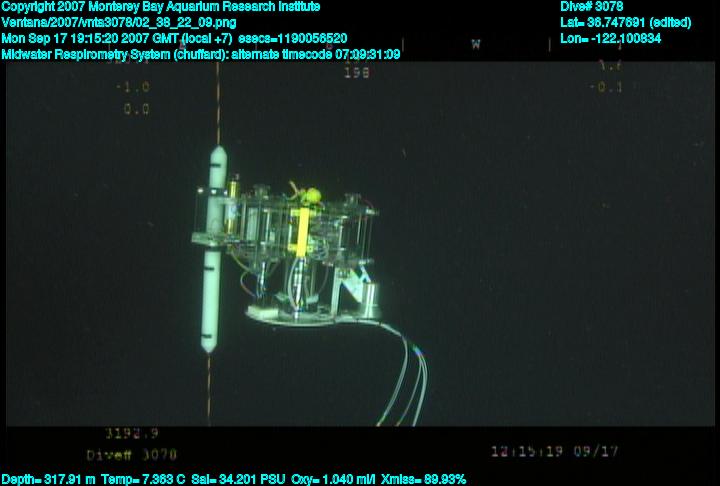Click the video overlay timecode 12:15:19 09/17

(555, 452)
